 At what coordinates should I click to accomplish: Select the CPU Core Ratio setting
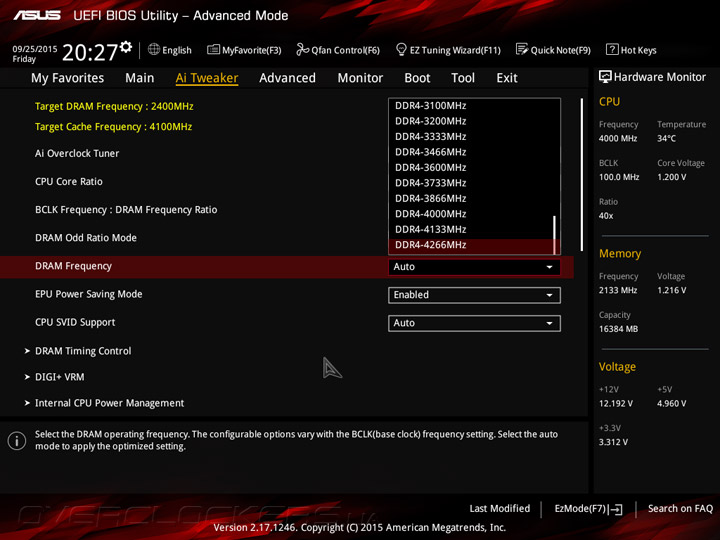[69, 181]
